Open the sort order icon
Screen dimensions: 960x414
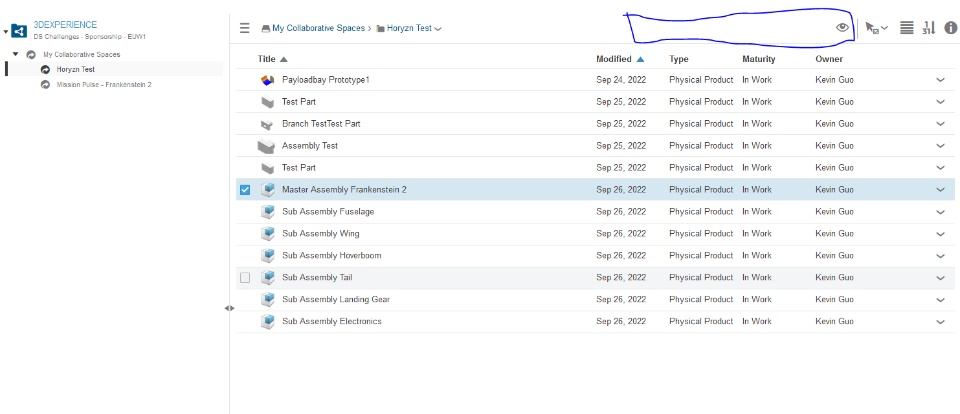[x=928, y=28]
